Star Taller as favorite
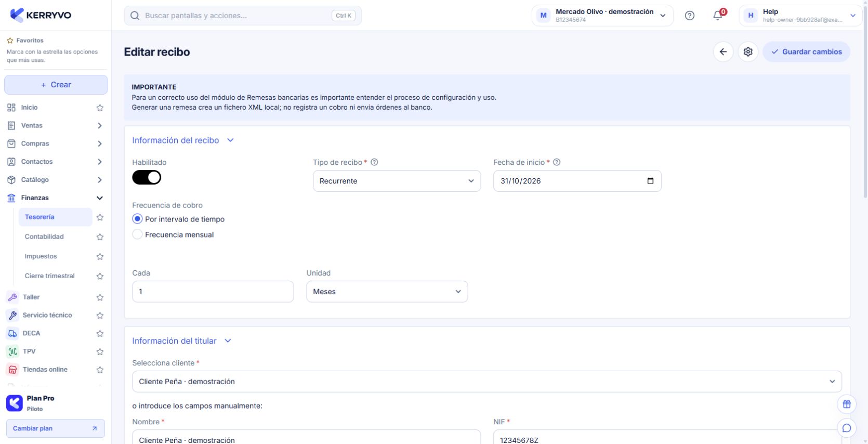868x444 pixels. 100,297
